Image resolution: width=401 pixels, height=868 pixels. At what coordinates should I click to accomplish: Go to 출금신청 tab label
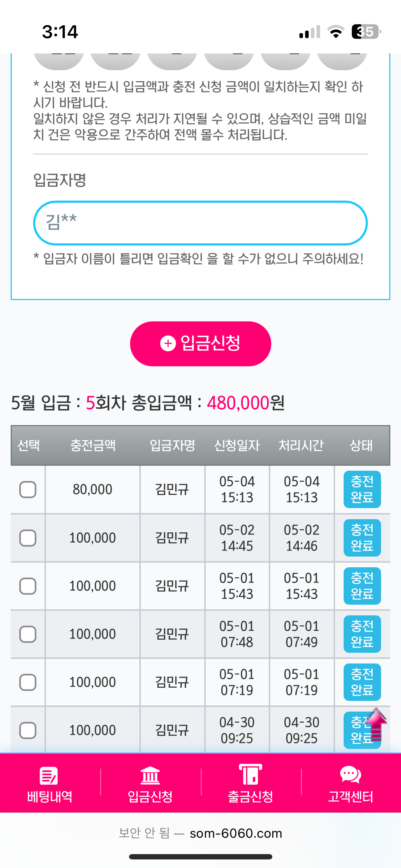pos(250,797)
